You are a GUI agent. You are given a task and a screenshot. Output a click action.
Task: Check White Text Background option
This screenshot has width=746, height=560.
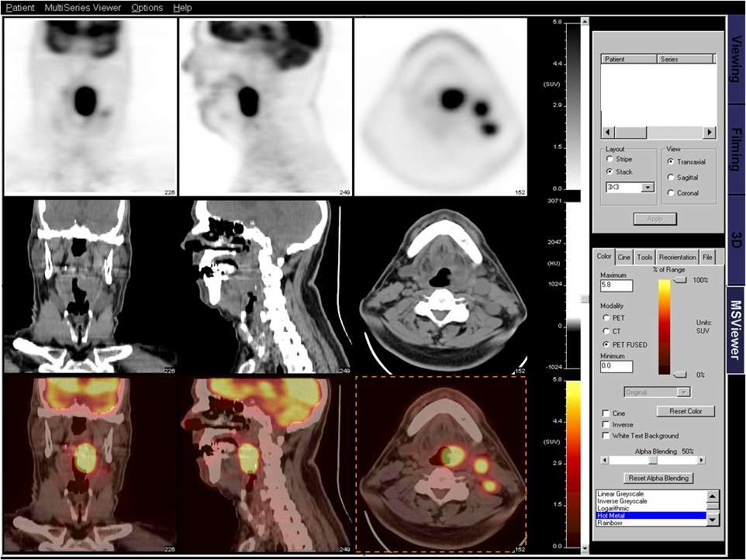606,435
